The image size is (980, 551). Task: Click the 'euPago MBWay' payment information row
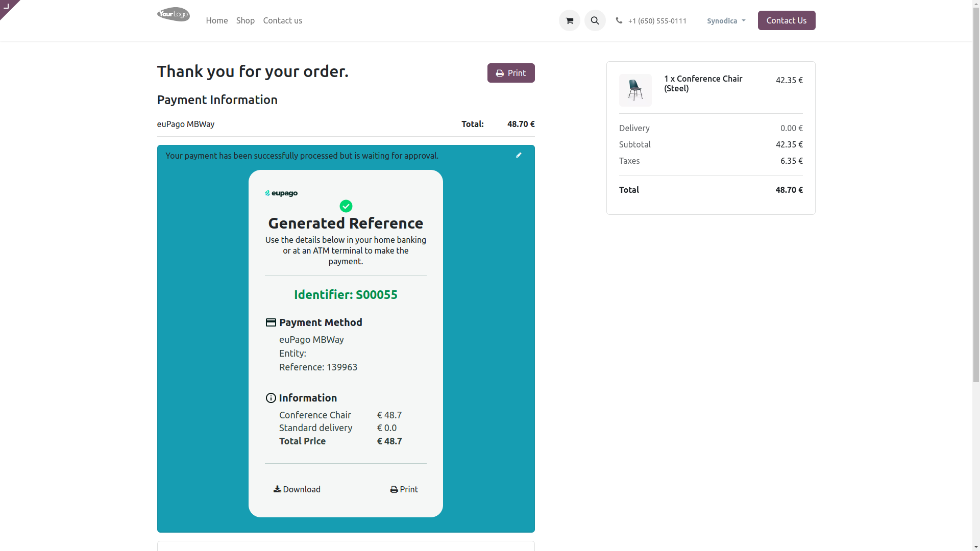pos(346,124)
